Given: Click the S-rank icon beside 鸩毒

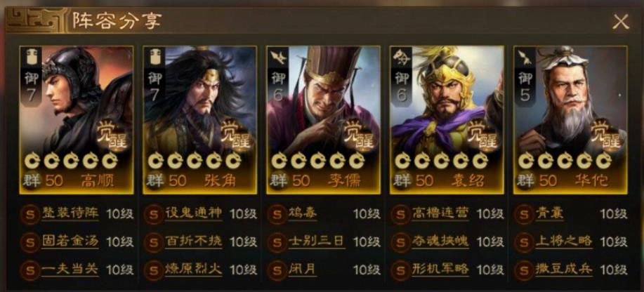Looking at the screenshot, I should point(277,214).
